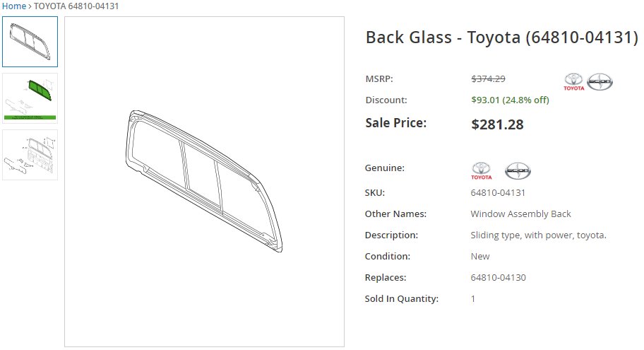
Task: Click the replaced part number 64810-04130
Action: (499, 277)
